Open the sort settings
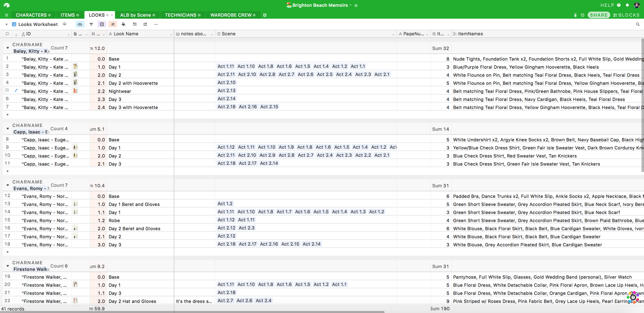This screenshot has height=313, width=644. pos(113,24)
